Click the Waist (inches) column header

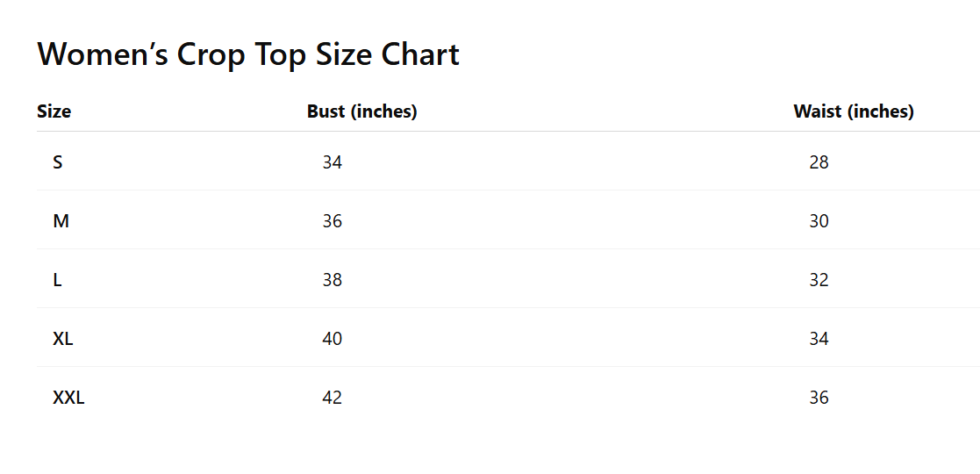click(x=853, y=111)
